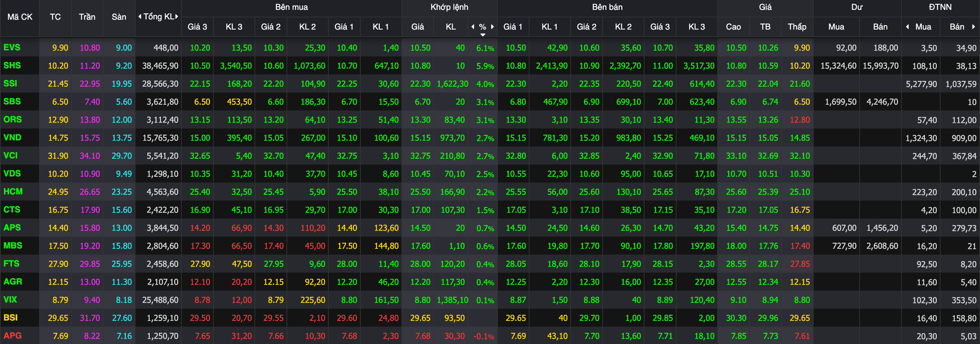The image size is (980, 344).
Task: Open the CTS stock ticker
Action: point(12,209)
